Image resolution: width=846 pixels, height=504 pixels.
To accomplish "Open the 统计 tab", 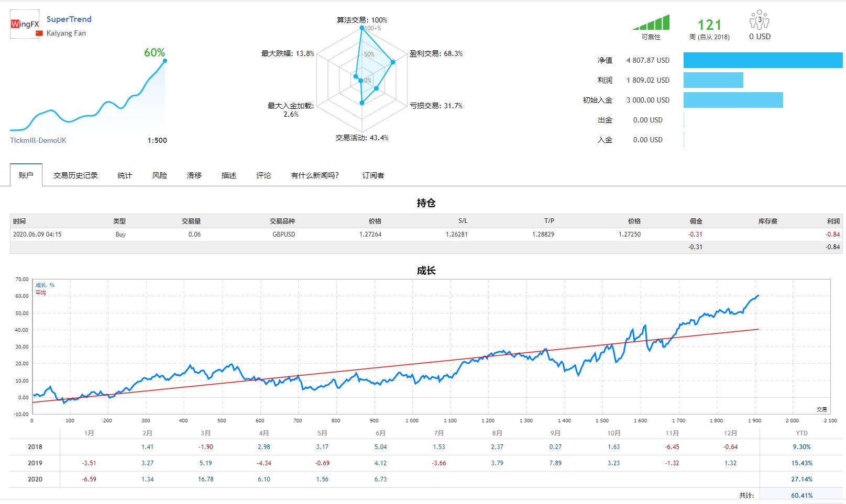I will (124, 175).
